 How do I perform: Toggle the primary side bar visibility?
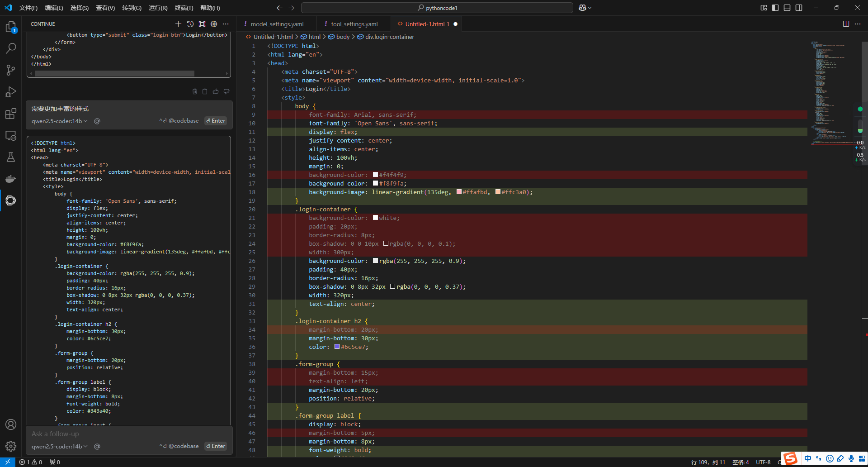pyautogui.click(x=775, y=8)
